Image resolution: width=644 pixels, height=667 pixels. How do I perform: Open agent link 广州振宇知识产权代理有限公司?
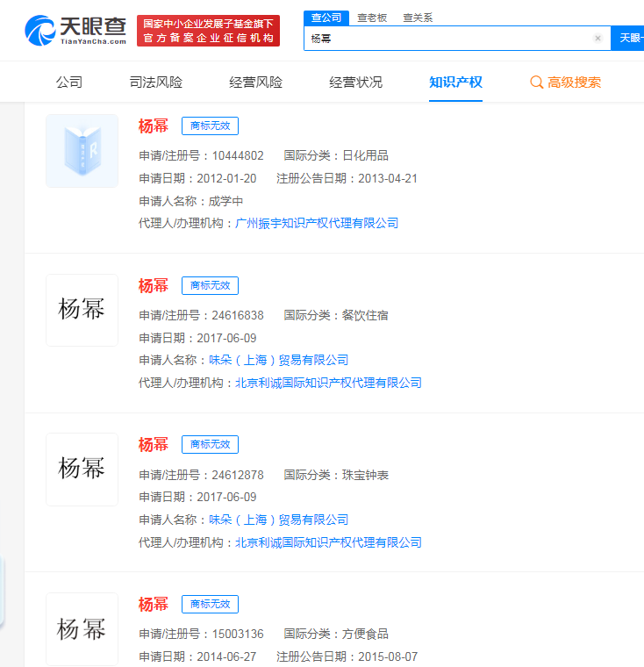tap(317, 223)
